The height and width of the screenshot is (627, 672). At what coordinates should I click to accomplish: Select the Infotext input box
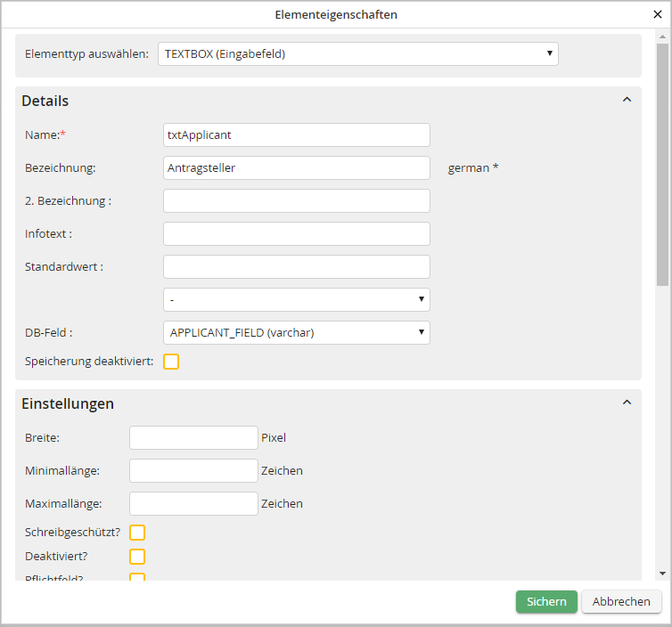(296, 233)
